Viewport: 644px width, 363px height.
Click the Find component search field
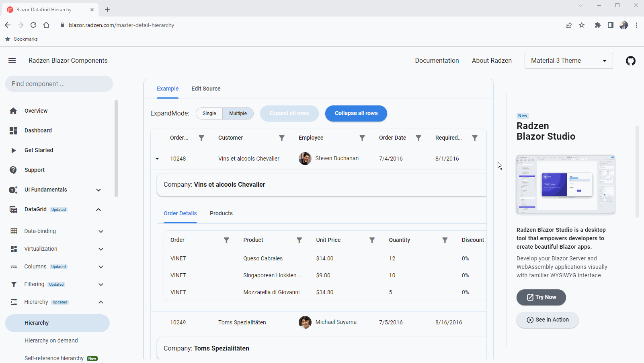pos(59,84)
